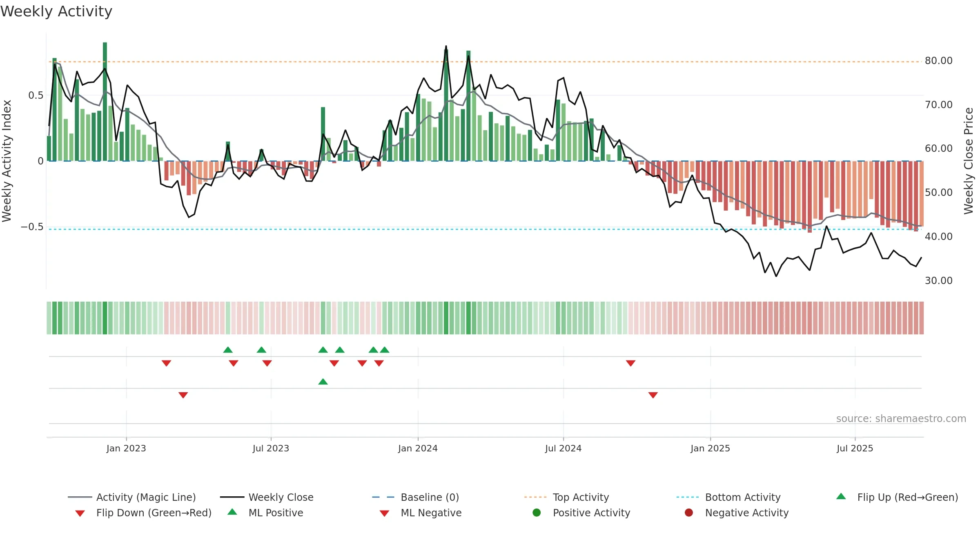
Task: Click the '70.00' price axis tick
Action: click(939, 105)
